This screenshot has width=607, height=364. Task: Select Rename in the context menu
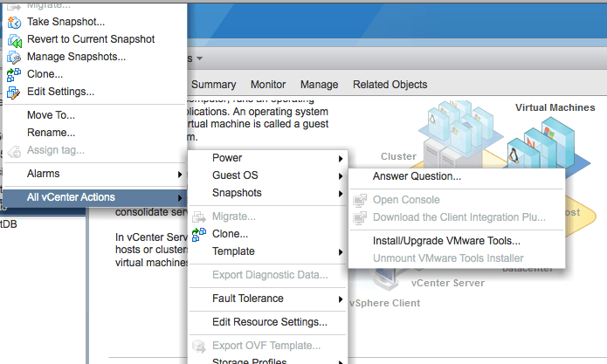coord(51,133)
